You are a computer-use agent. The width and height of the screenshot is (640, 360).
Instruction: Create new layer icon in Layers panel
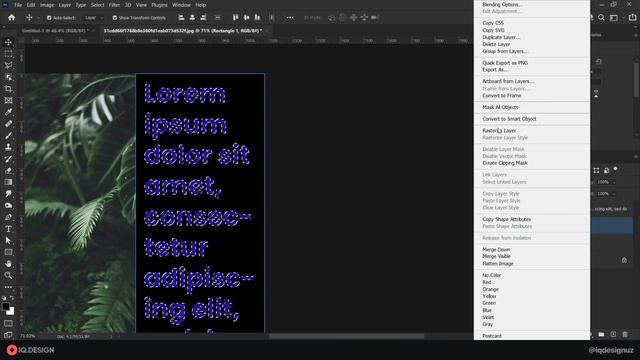click(613, 334)
